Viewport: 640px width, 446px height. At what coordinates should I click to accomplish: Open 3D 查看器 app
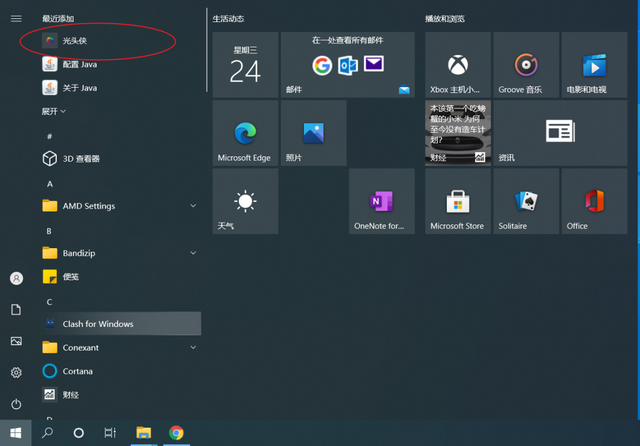(x=120, y=159)
